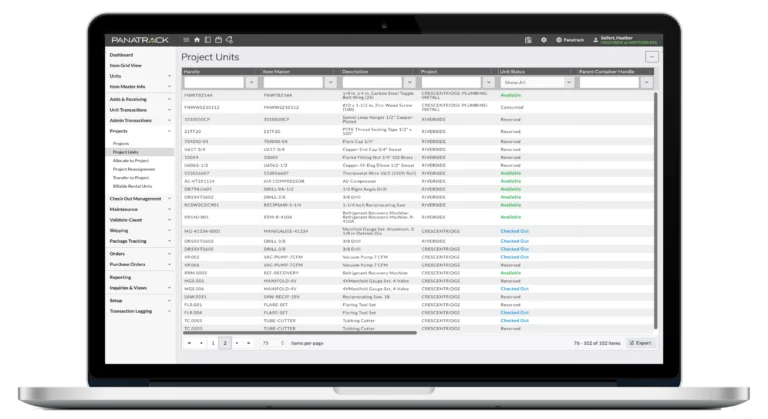768x419 pixels.
Task: Expand the Validate-Count section
Action: pos(140,220)
